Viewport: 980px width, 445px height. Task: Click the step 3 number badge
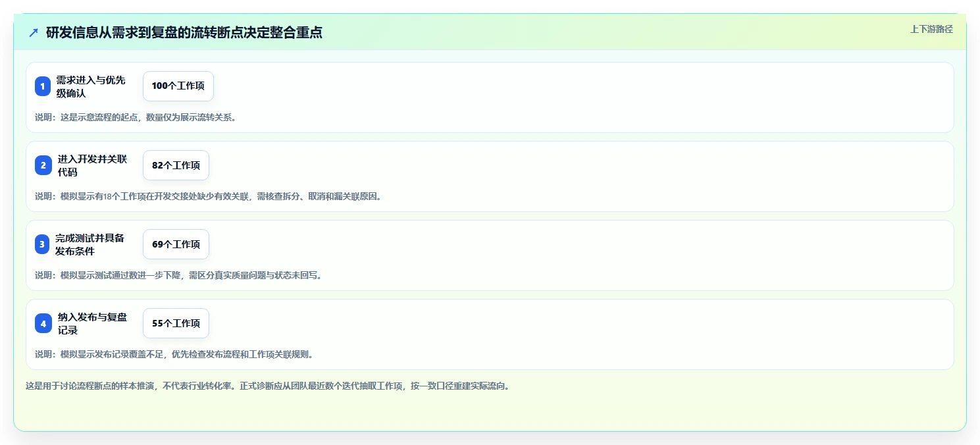click(42, 244)
